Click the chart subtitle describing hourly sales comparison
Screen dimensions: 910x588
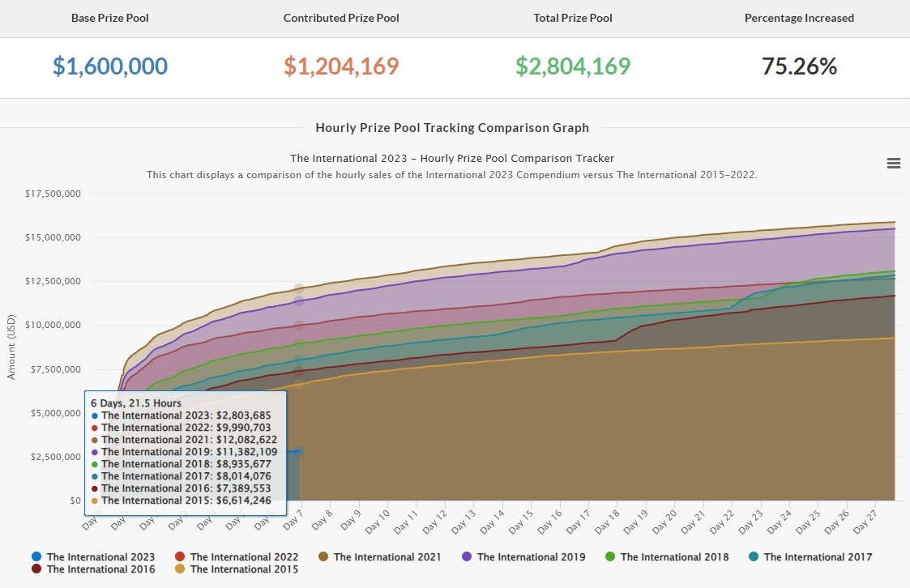pos(452,175)
